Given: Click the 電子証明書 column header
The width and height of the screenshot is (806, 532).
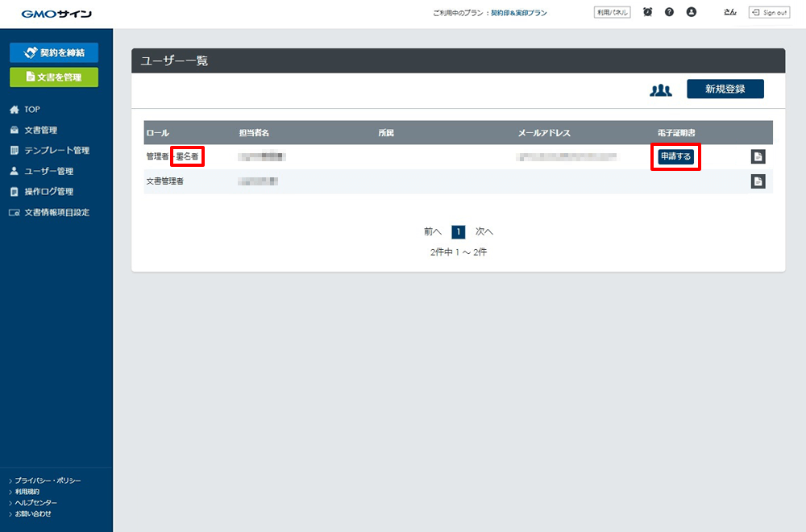Looking at the screenshot, I should click(676, 133).
